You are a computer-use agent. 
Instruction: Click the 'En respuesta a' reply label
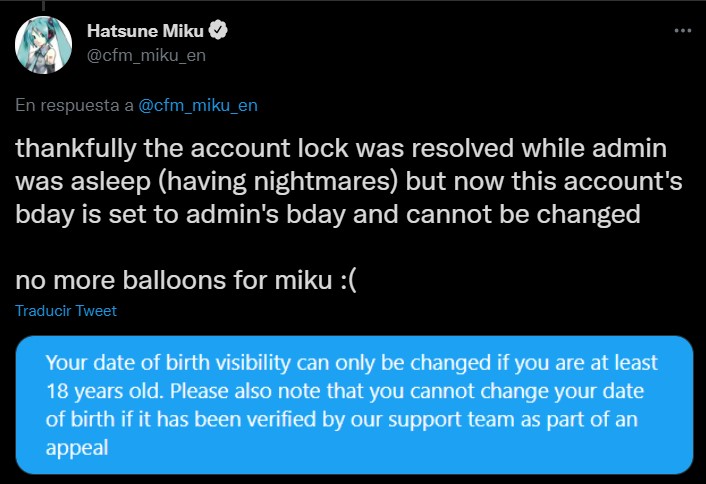[x=73, y=104]
